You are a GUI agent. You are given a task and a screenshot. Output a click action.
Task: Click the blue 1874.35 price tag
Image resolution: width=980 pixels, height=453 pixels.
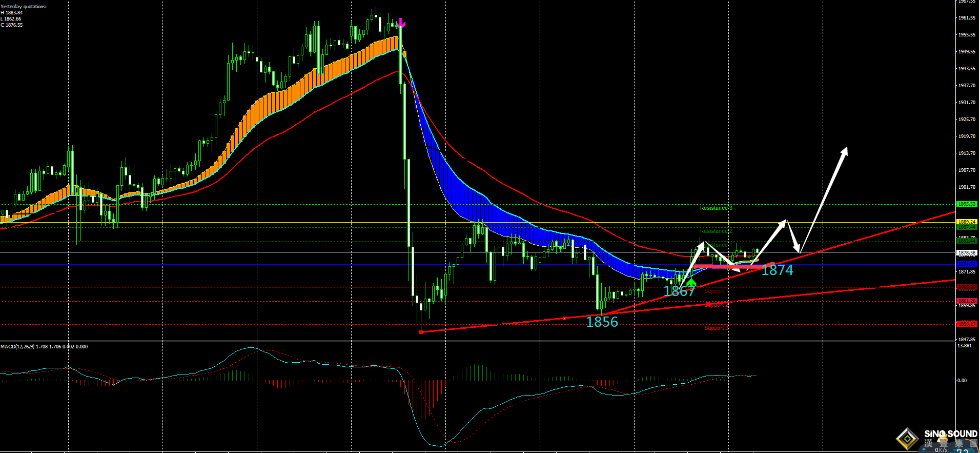click(x=967, y=264)
